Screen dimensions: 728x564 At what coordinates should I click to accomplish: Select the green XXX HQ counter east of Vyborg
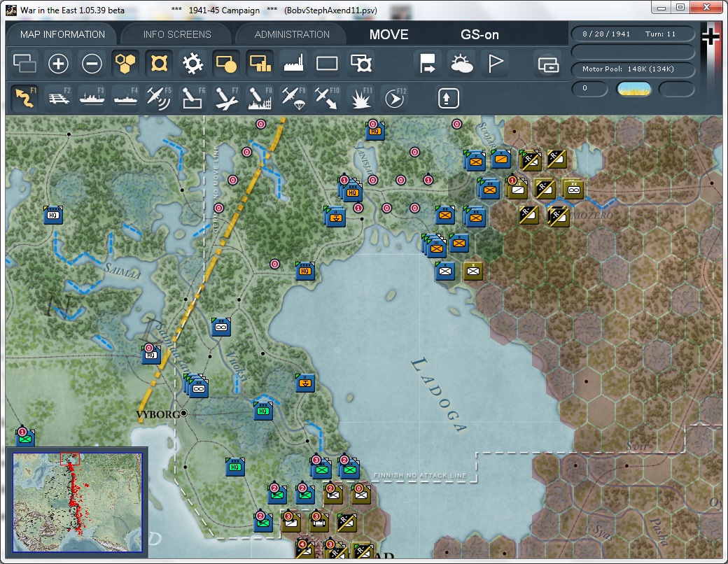click(x=263, y=411)
